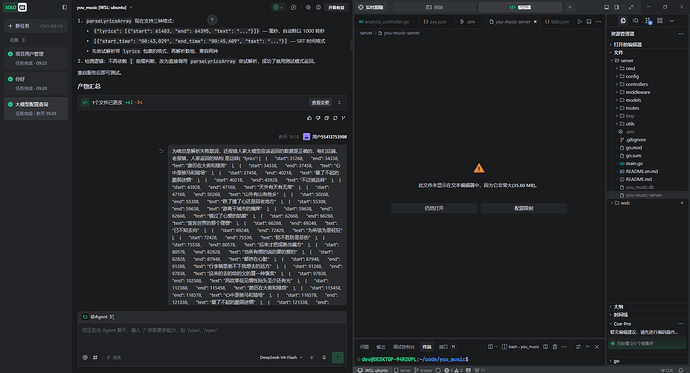Screen dimensions: 690x373
Task: Toggle the side panel layout icon
Action: coord(617,7)
